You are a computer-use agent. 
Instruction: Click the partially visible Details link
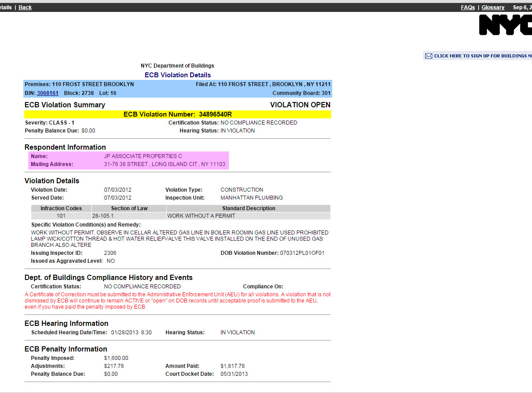point(6,8)
